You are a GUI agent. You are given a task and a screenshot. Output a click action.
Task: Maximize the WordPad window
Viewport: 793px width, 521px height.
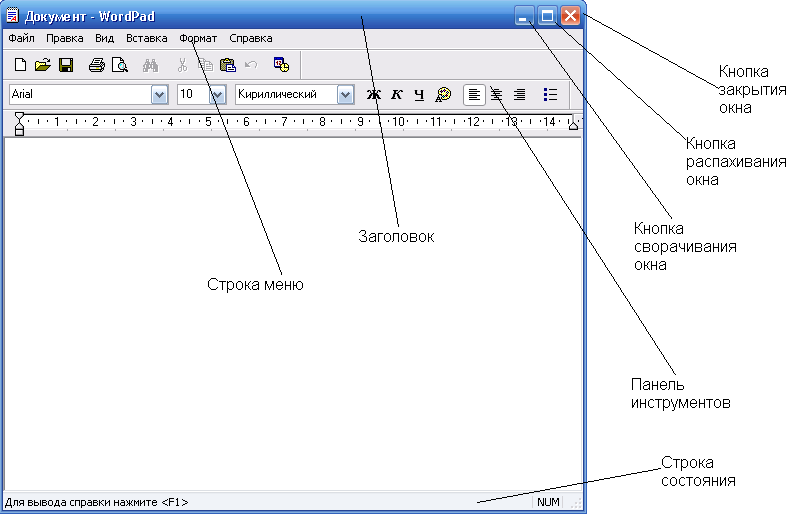tap(547, 16)
